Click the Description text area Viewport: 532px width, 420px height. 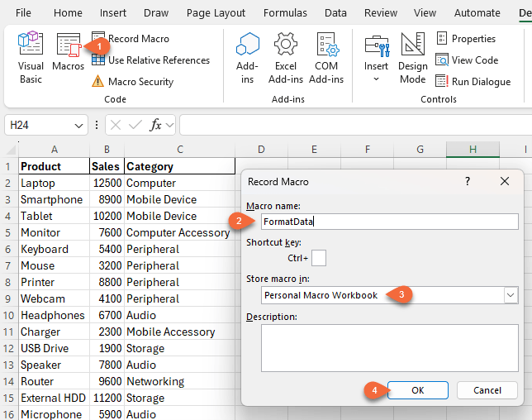390,348
